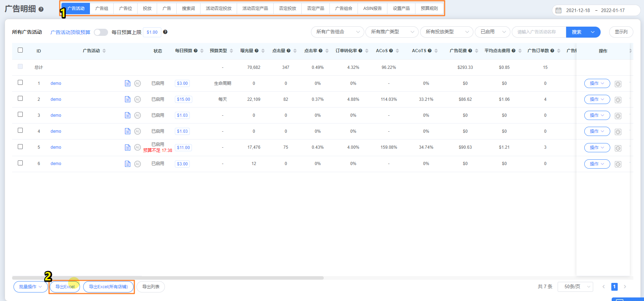Click the AI icon in campaign row 5
The image size is (644, 301).
[138, 147]
